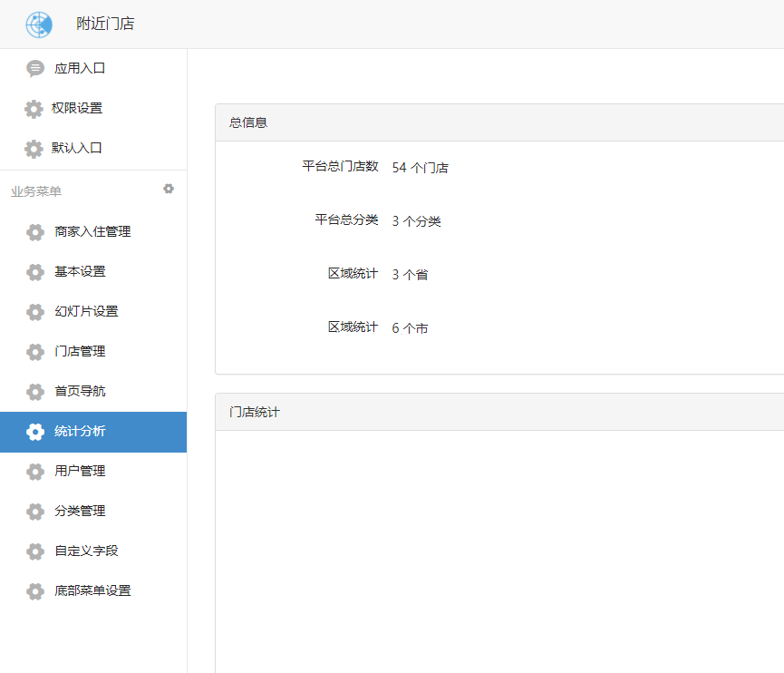Open 基本设置 menu item
784x673 pixels.
click(x=80, y=272)
